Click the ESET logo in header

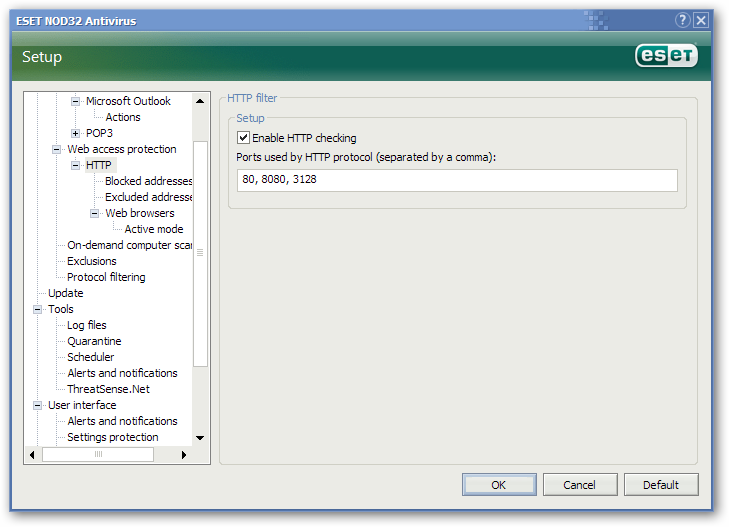tap(666, 57)
